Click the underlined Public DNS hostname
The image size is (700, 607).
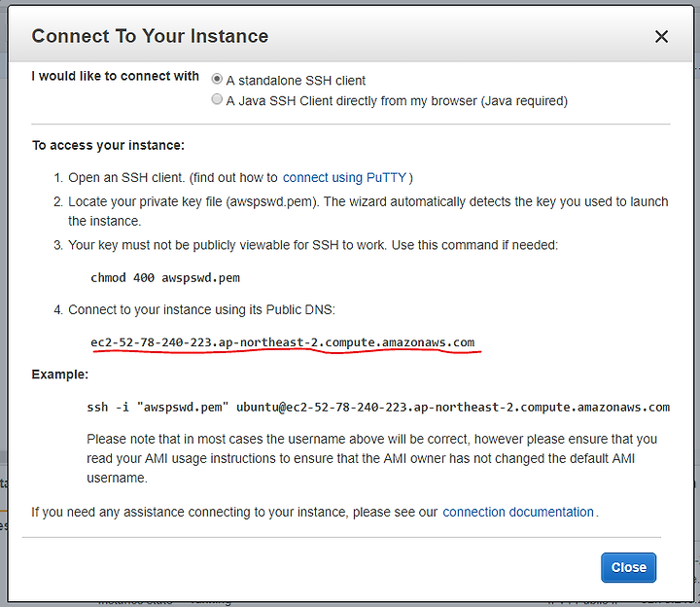tap(283, 342)
